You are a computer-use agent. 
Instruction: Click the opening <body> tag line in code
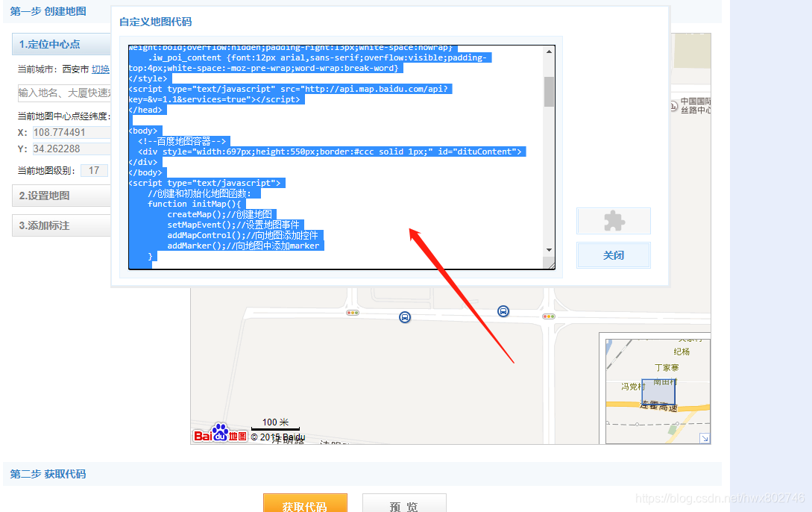tap(143, 131)
